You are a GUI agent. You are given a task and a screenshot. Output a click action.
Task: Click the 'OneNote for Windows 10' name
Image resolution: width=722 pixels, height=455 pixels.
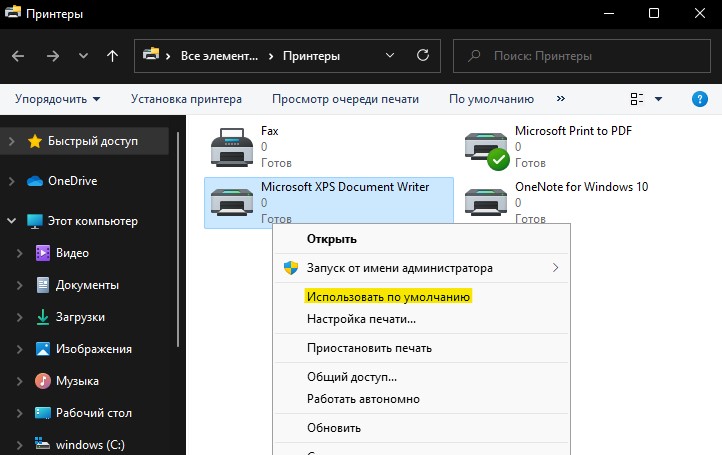pos(582,187)
